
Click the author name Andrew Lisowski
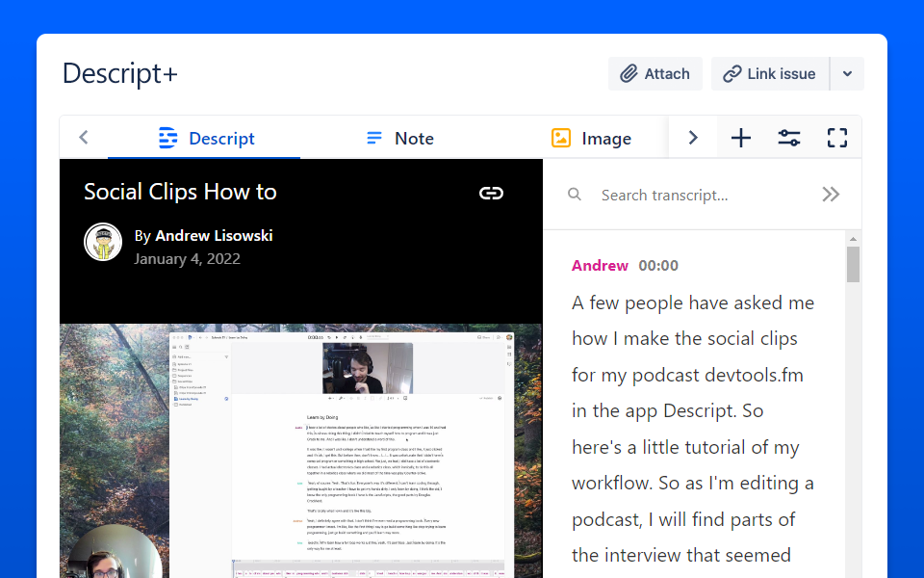(x=213, y=235)
